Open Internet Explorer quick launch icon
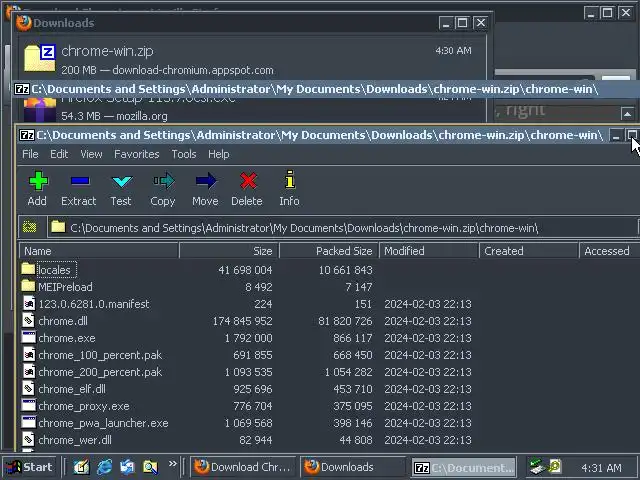This screenshot has height=480, width=640. [x=104, y=467]
